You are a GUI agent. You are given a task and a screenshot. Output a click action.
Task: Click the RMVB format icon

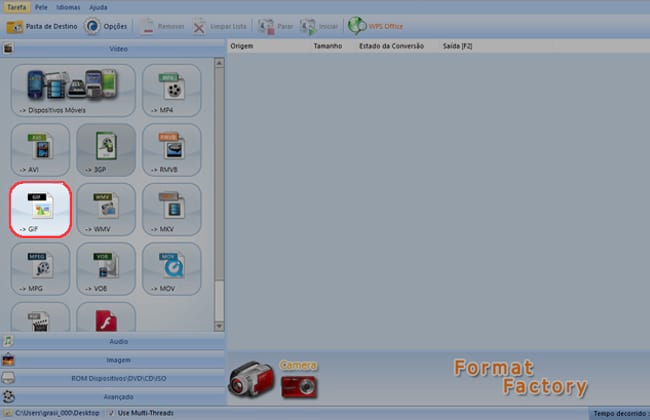(171, 149)
